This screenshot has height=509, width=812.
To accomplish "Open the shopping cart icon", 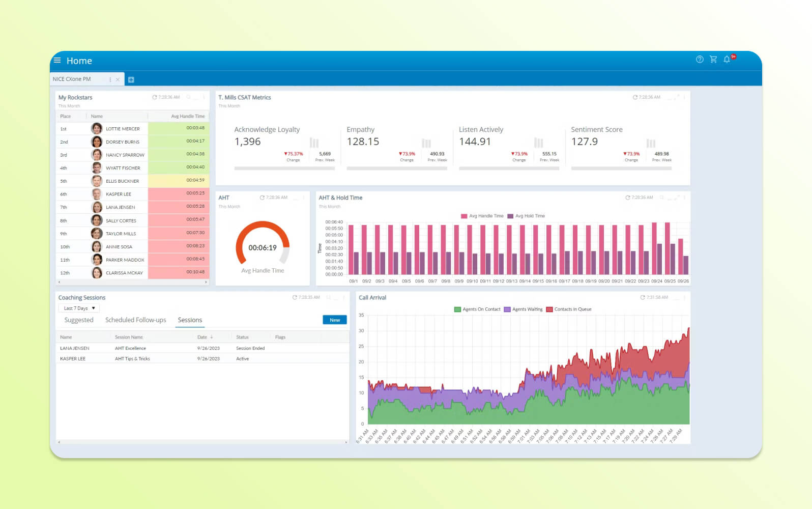I will click(713, 60).
